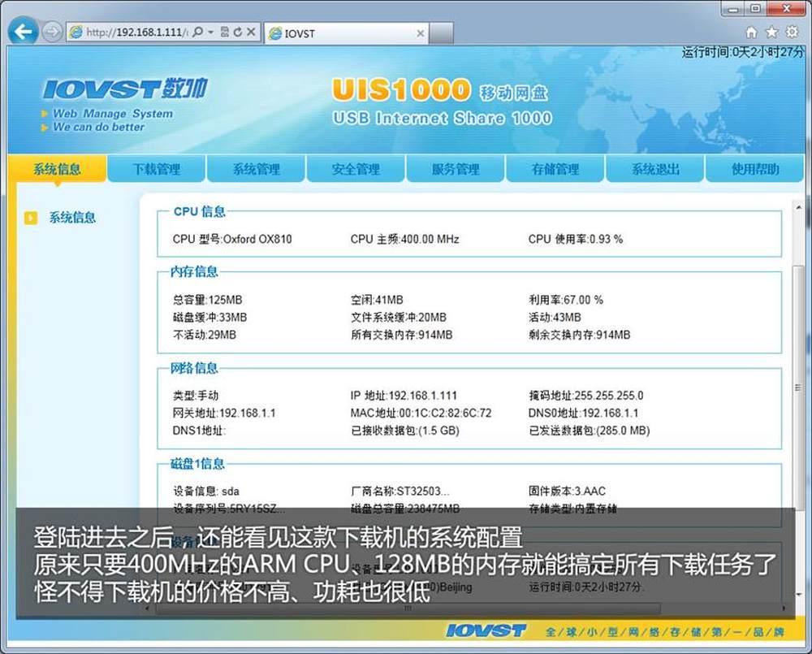This screenshot has height=654, width=812.
Task: Click the '网络信息' section heading
Action: point(195,368)
